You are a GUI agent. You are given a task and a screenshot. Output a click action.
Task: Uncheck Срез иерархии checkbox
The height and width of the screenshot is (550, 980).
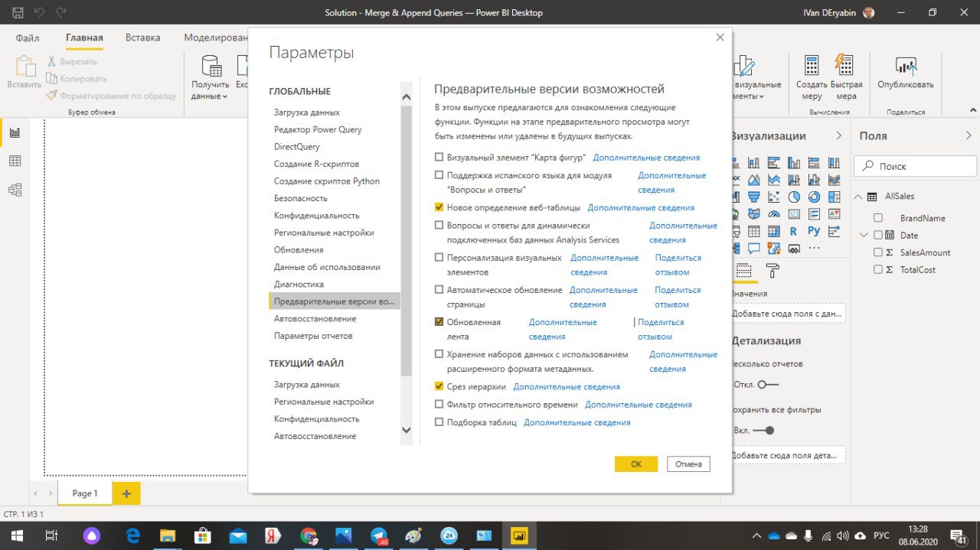[x=439, y=386]
